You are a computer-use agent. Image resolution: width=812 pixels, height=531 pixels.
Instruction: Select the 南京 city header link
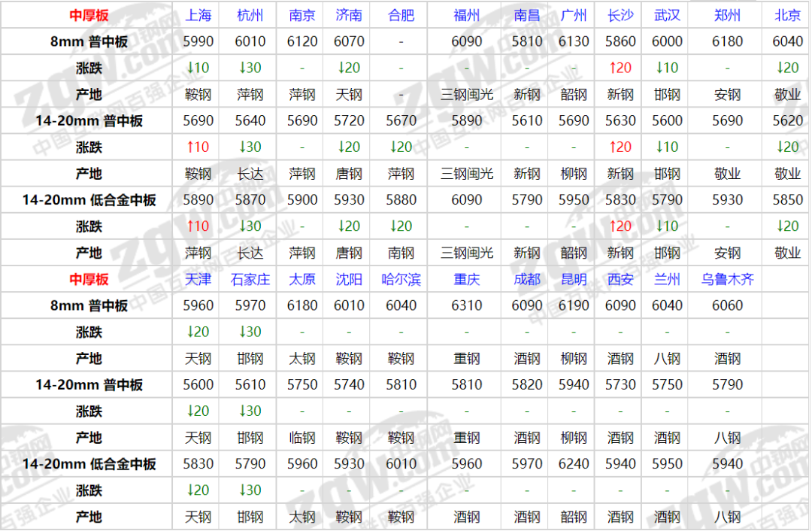tap(302, 15)
